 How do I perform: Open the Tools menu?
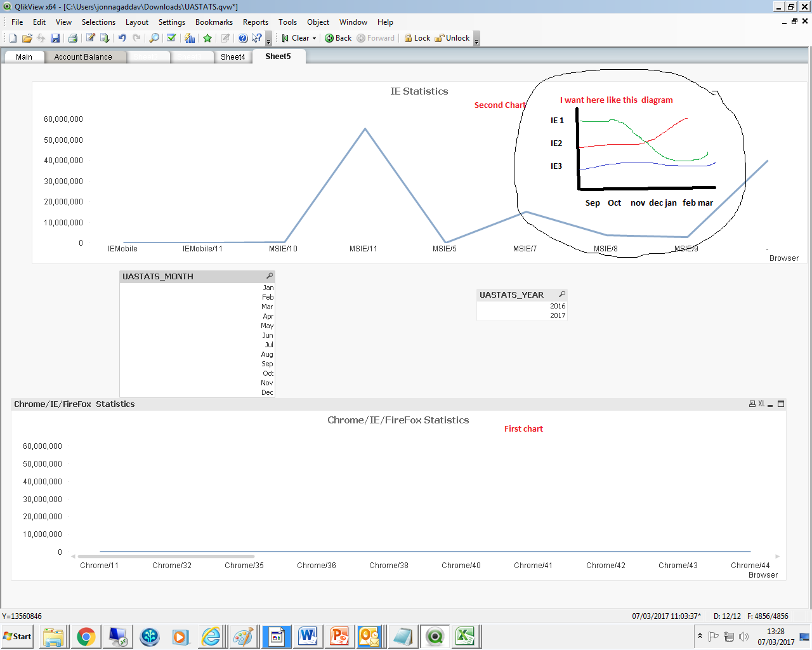287,22
